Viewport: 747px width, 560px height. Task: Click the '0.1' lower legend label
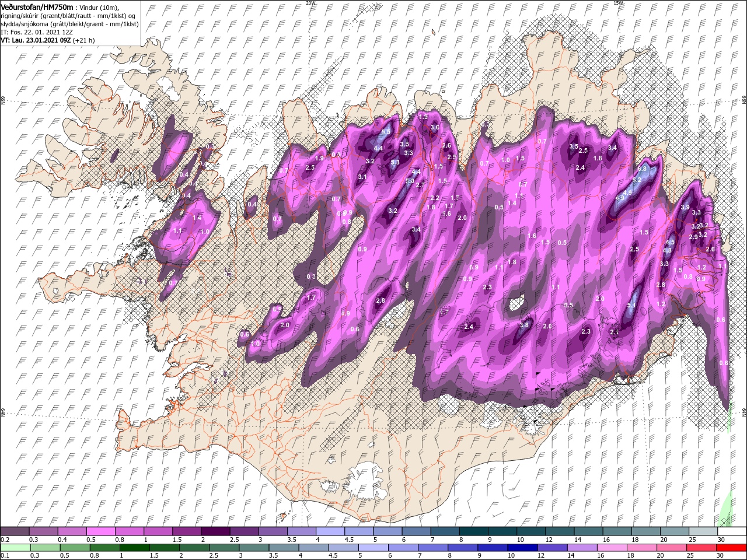click(5, 555)
